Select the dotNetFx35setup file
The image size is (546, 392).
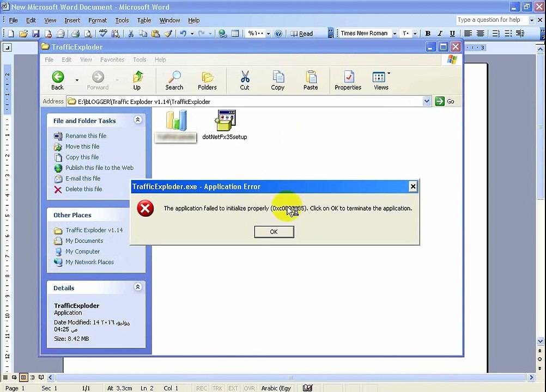[225, 125]
